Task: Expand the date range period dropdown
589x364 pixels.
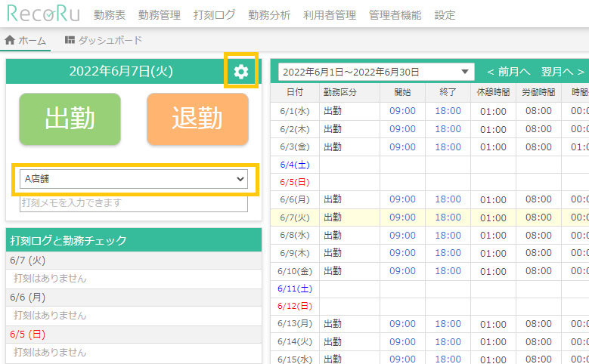Action: 376,72
